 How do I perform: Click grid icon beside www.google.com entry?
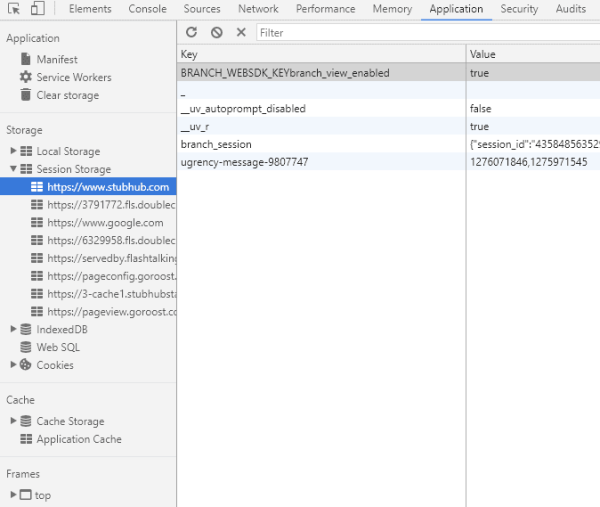tap(37, 222)
